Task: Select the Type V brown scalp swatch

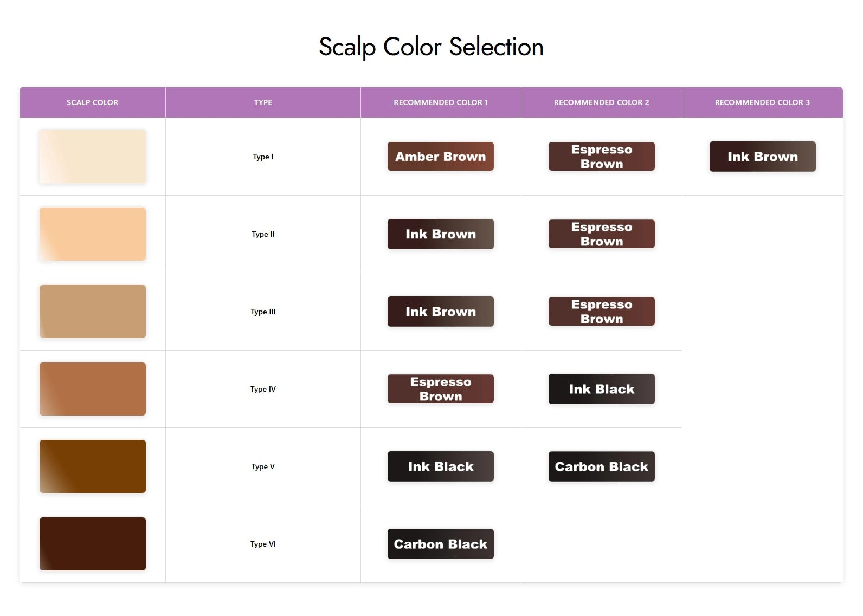Action: (93, 466)
